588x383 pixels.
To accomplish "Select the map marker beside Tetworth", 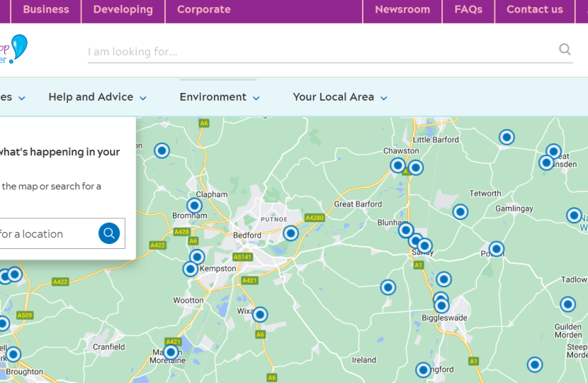I will tap(460, 211).
